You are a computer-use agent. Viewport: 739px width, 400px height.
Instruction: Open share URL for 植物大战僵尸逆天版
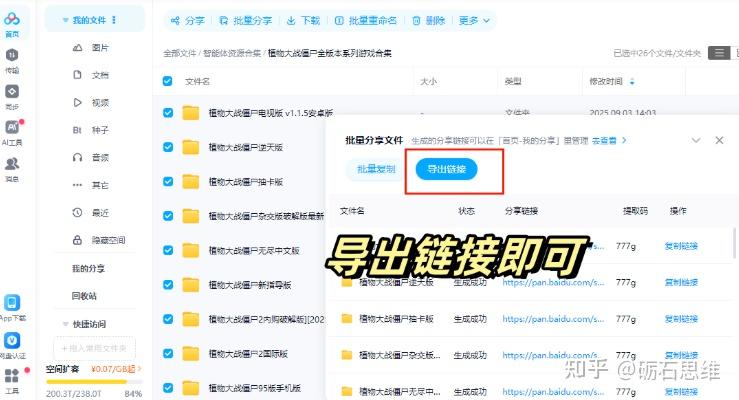coord(553,282)
